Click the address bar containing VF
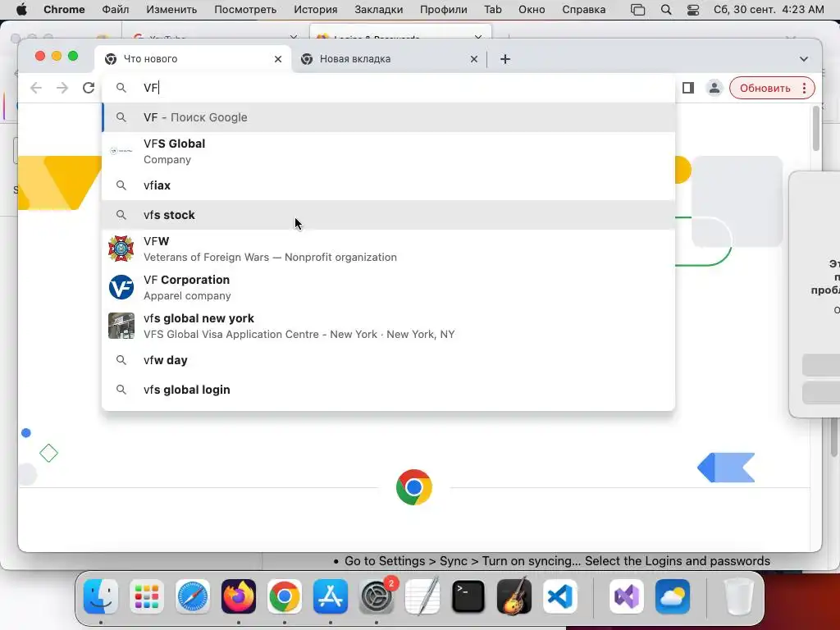 pyautogui.click(x=388, y=88)
